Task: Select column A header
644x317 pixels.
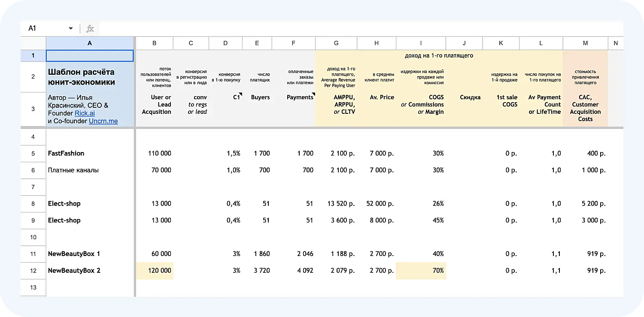Action: pyautogui.click(x=89, y=43)
